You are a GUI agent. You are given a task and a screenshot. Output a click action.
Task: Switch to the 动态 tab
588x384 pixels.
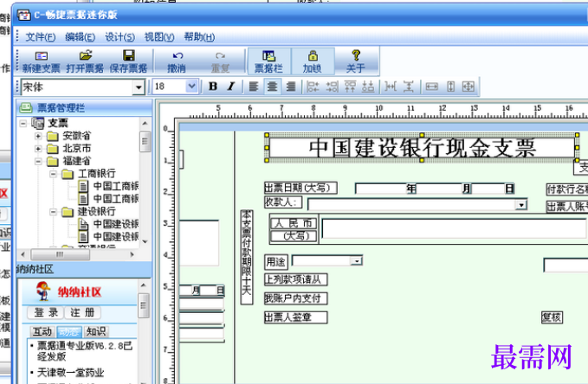point(69,331)
